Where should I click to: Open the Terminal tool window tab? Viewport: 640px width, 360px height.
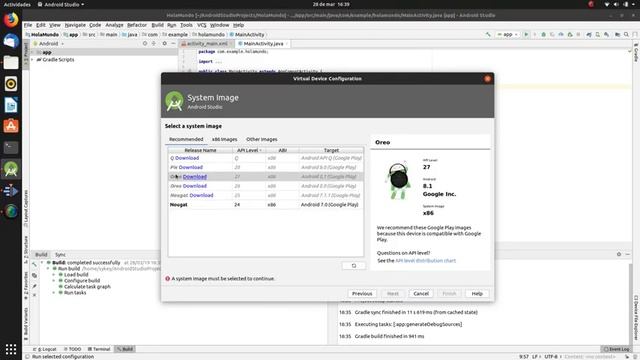[99, 349]
